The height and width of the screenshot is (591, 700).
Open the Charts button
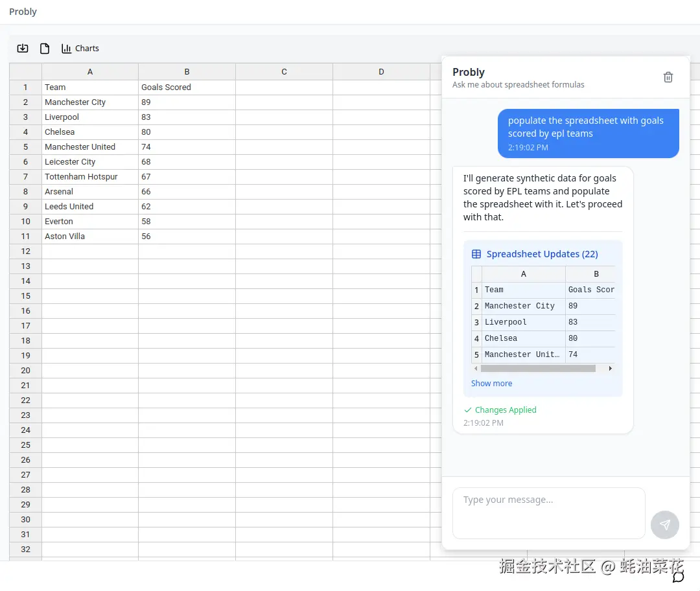coord(80,48)
